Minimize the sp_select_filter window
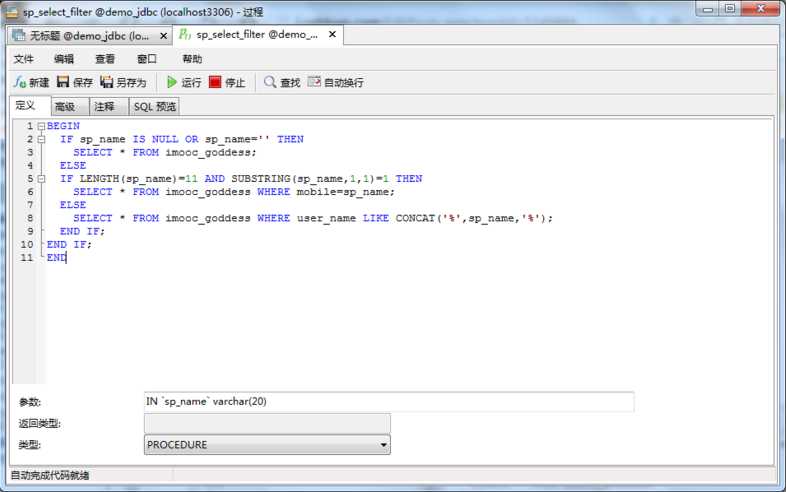 coord(708,9)
